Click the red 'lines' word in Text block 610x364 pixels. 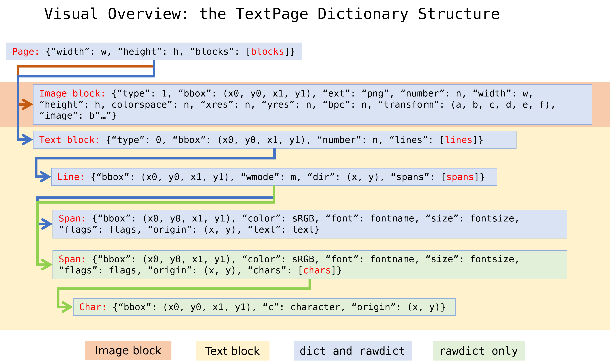click(459, 140)
